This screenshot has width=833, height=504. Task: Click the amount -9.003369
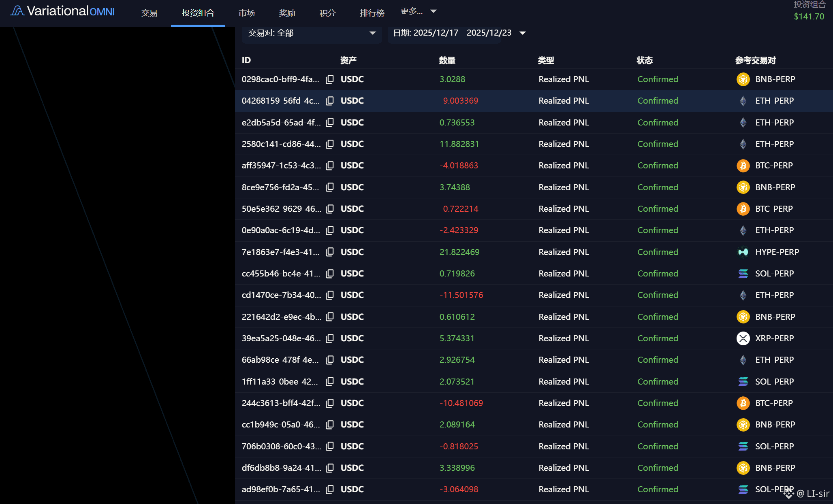coord(459,101)
